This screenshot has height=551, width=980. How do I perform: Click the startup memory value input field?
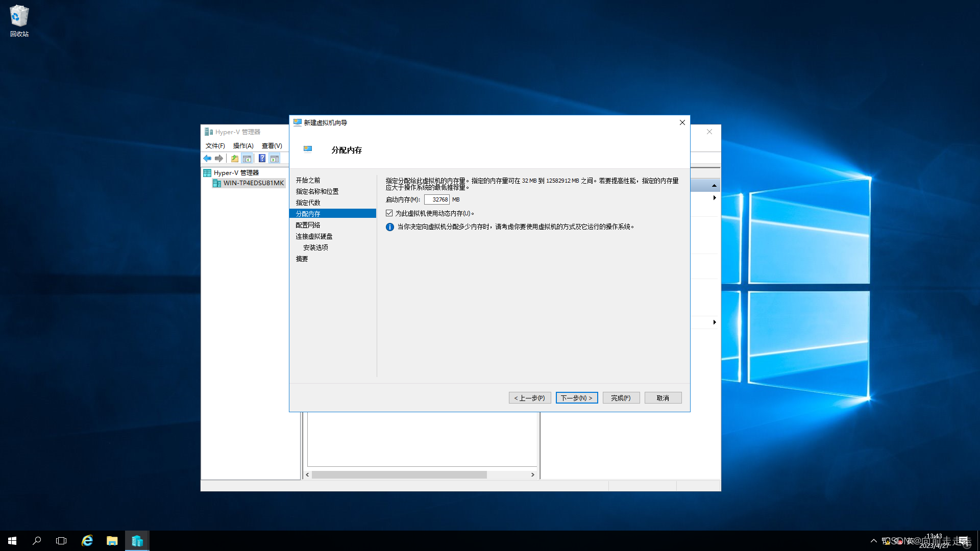[x=437, y=199]
